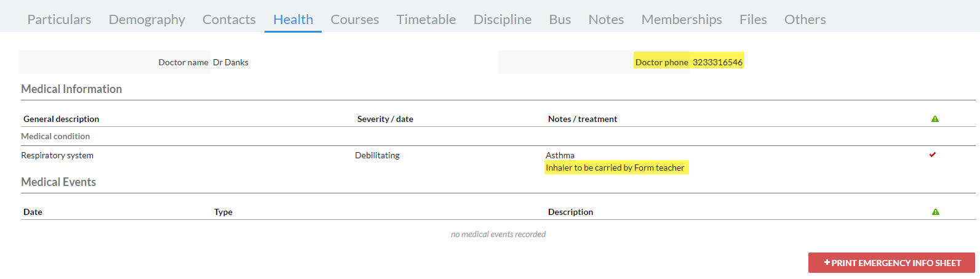Show the Memberships tab
980x279 pixels.
coord(682,20)
